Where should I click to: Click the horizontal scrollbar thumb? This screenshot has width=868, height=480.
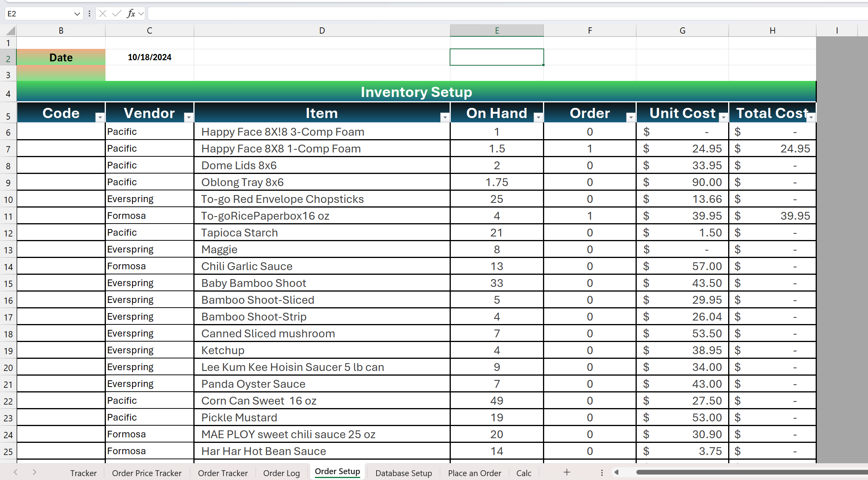point(752,472)
